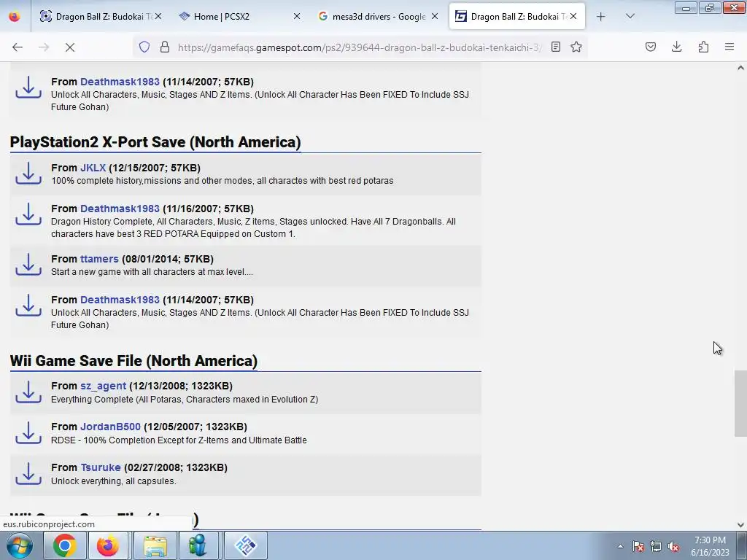747x560 pixels.
Task: Download the ttamers save file
Action: [28, 264]
